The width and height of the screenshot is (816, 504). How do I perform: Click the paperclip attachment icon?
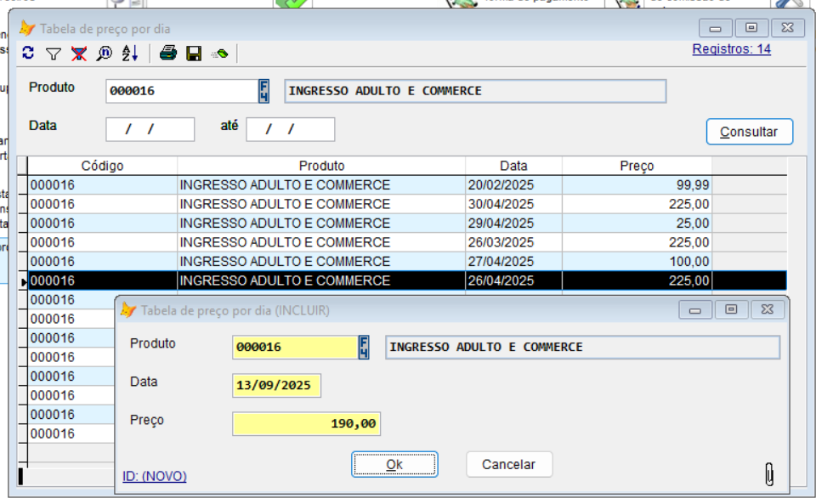coord(769,474)
